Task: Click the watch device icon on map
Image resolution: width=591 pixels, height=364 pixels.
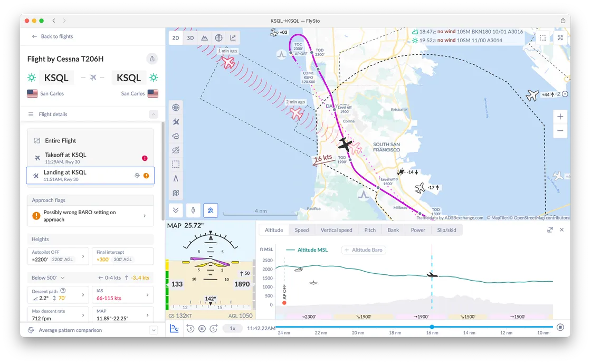Action: 193,210
